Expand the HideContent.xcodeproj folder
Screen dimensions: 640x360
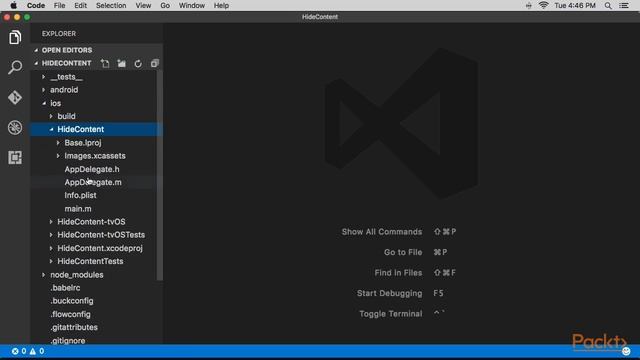click(x=51, y=248)
